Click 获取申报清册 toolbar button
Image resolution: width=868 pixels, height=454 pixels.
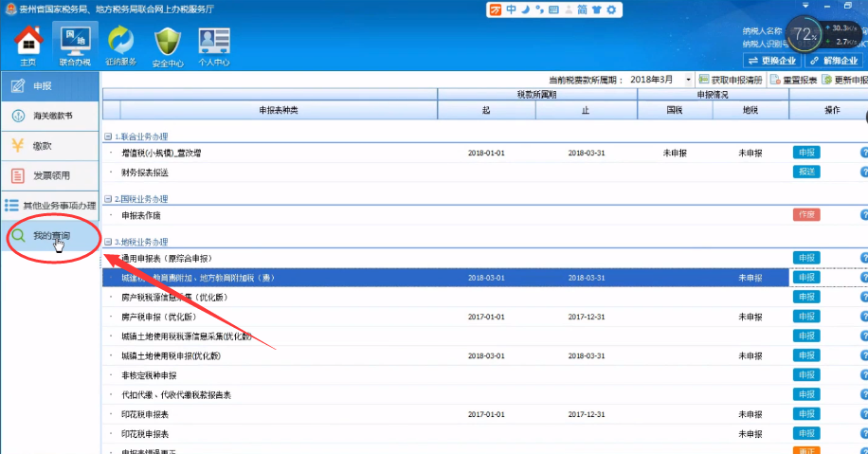[x=731, y=80]
